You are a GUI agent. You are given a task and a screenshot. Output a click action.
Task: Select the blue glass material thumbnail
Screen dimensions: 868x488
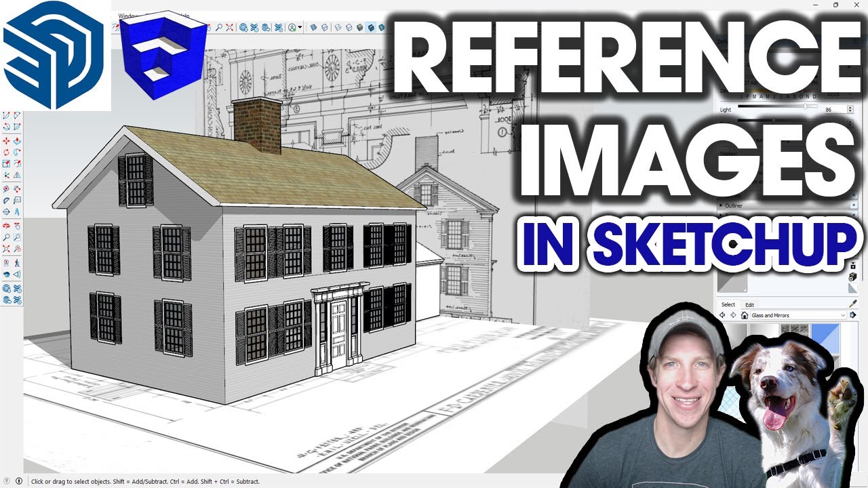[825, 339]
